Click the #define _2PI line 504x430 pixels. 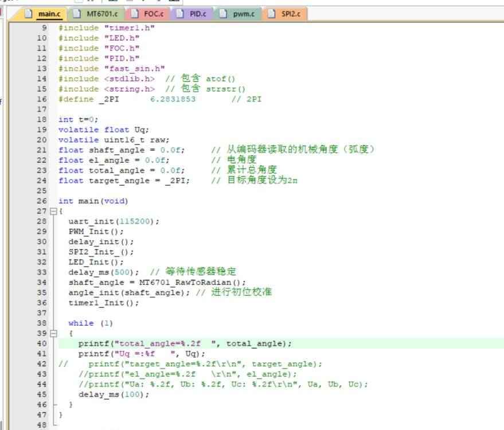click(127, 99)
